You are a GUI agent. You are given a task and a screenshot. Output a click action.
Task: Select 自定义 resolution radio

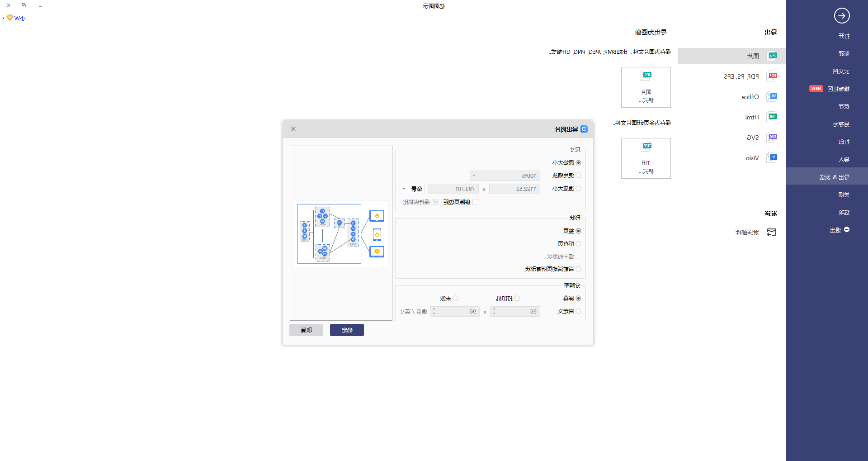click(578, 311)
